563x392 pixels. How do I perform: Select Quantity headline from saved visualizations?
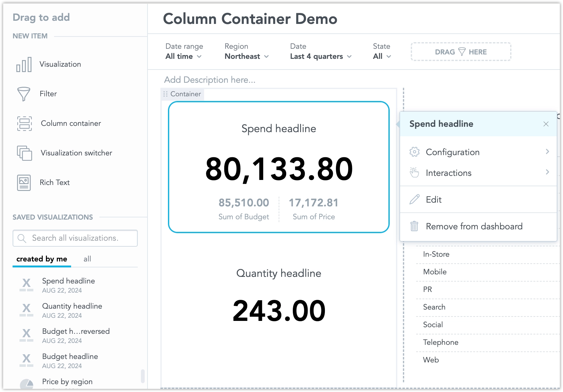coord(72,306)
